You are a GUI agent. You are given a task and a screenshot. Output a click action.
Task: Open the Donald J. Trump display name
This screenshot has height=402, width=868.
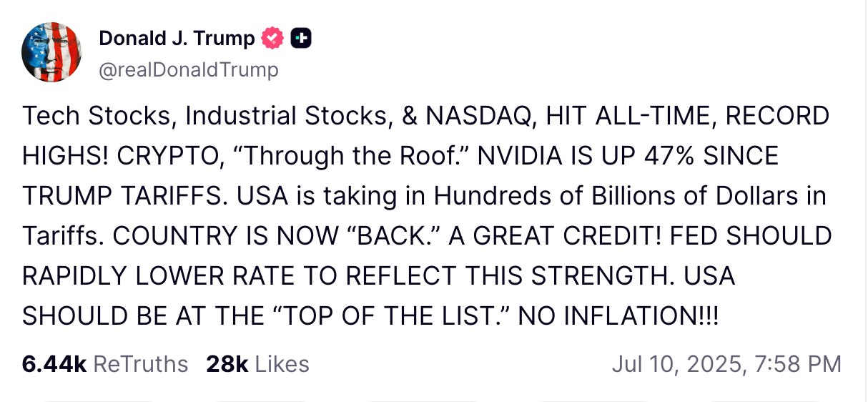click(177, 38)
